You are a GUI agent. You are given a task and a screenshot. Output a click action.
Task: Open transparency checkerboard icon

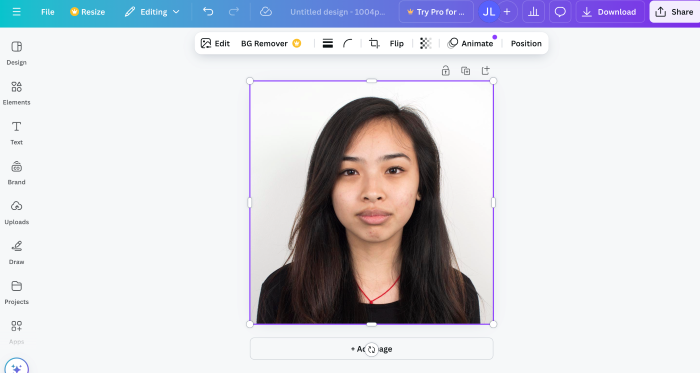coord(425,43)
